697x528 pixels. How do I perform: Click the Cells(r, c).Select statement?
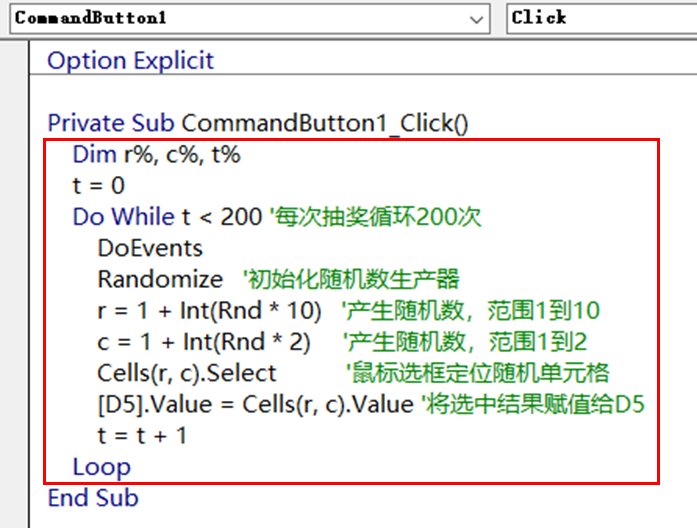187,373
